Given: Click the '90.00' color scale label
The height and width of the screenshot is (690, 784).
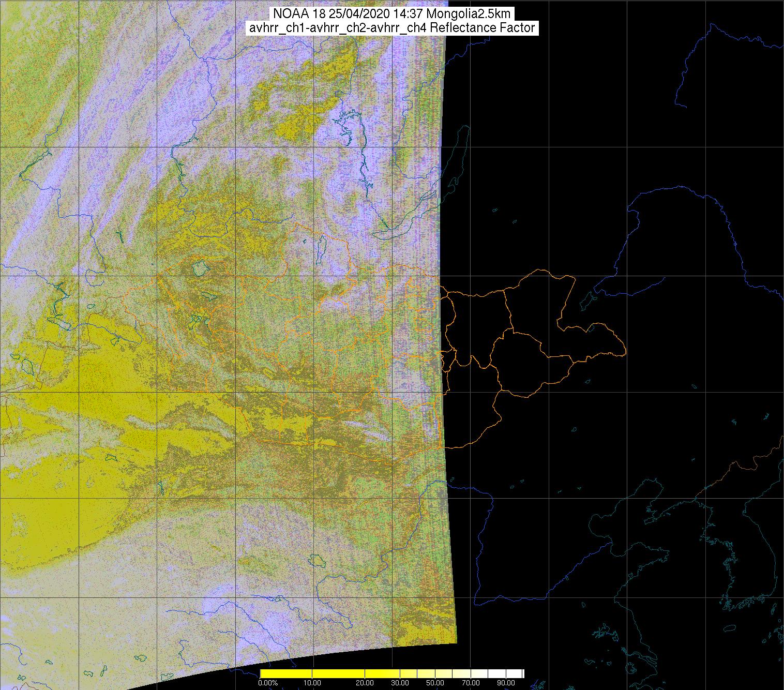Looking at the screenshot, I should pyautogui.click(x=506, y=683).
